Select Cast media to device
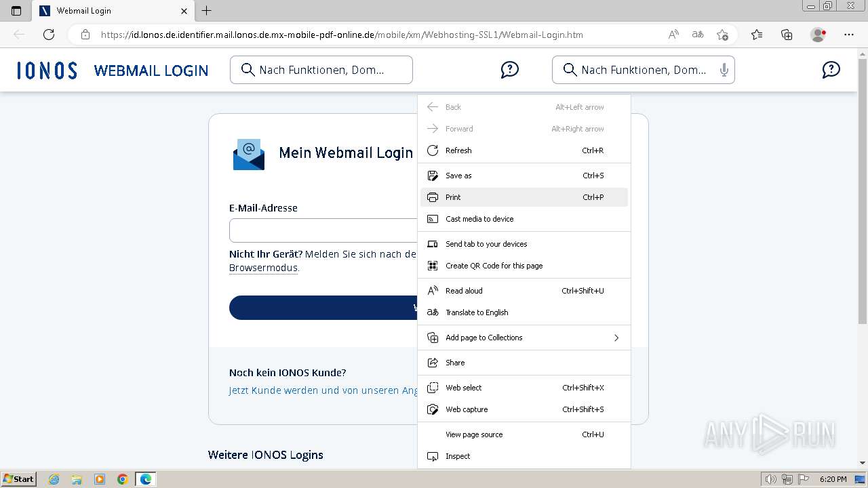Image resolution: width=868 pixels, height=488 pixels. pos(524,219)
